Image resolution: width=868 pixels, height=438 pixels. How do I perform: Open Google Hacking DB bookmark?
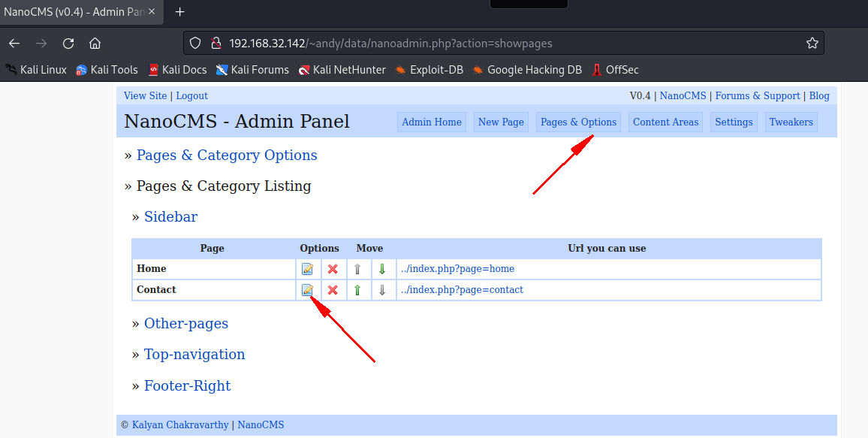click(x=527, y=70)
